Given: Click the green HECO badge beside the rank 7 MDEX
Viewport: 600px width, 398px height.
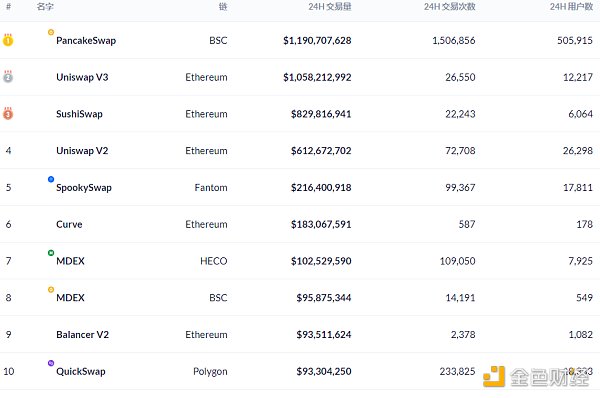Looking at the screenshot, I should point(51,253).
